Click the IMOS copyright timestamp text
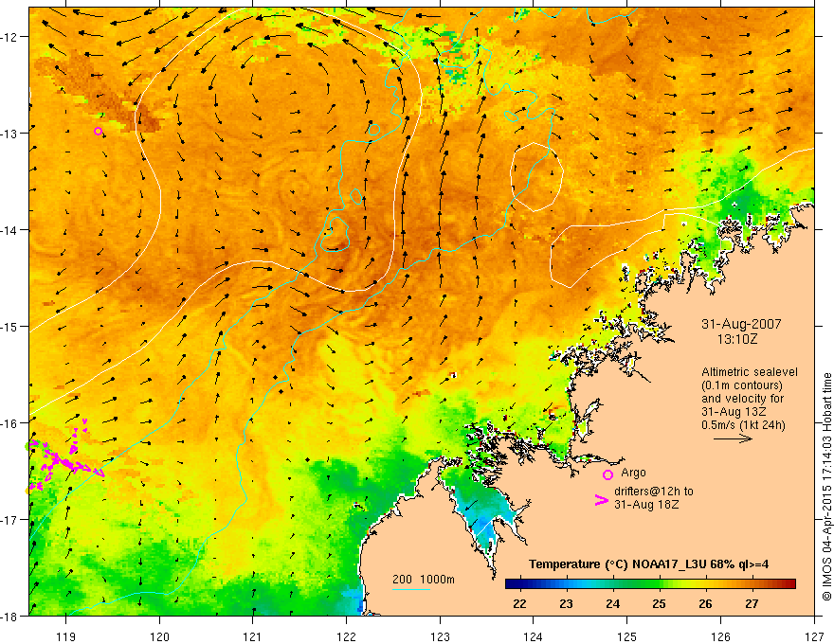The image size is (834, 644). tap(826, 487)
